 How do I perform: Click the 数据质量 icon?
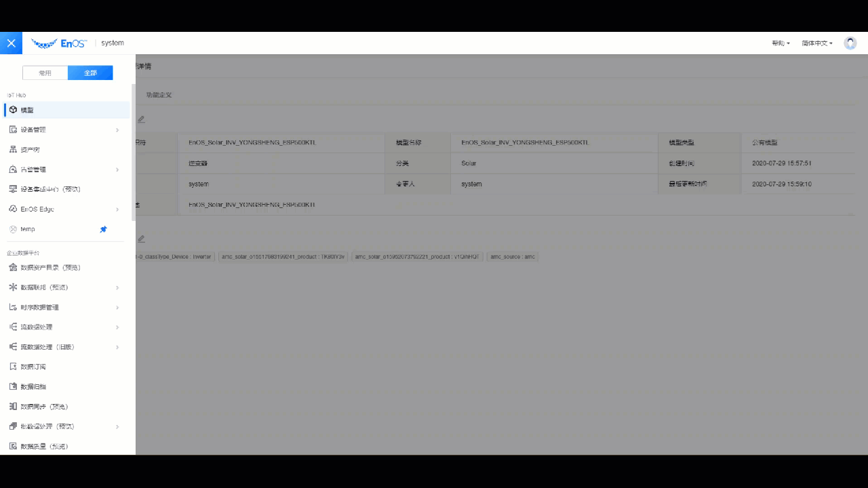(x=13, y=446)
